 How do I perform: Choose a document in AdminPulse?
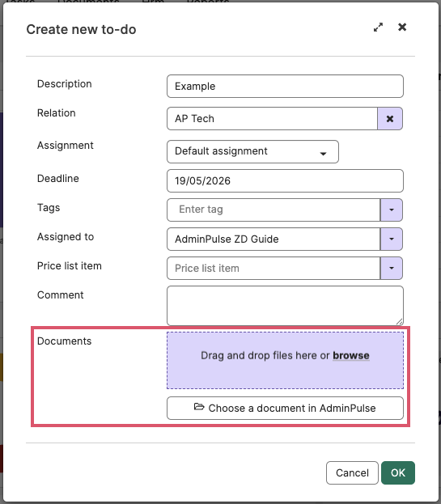285,409
